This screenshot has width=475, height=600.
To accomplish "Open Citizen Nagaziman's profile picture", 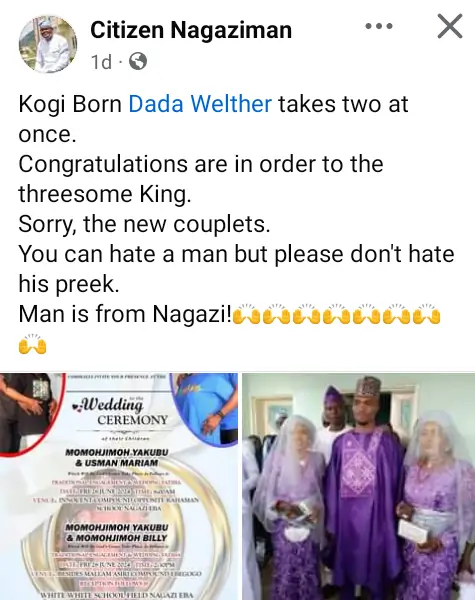I will point(48,44).
